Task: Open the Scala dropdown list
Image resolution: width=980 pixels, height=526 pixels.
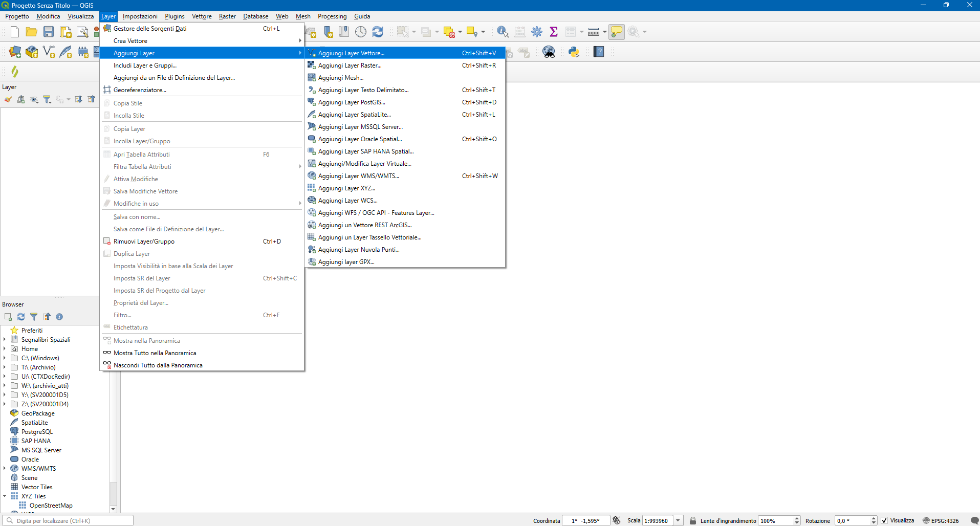Action: point(678,520)
